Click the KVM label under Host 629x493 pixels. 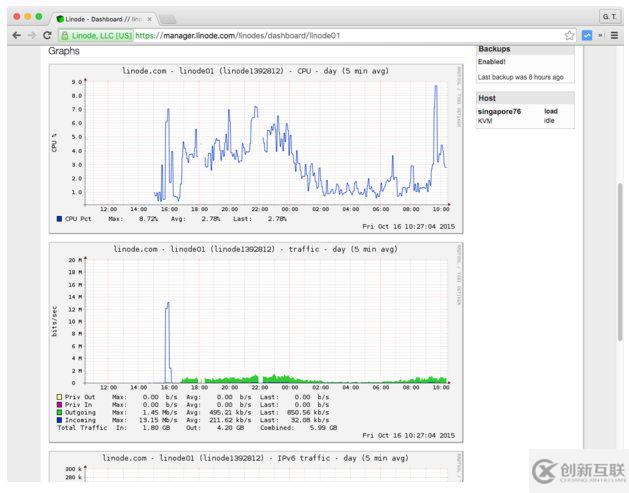[x=485, y=121]
